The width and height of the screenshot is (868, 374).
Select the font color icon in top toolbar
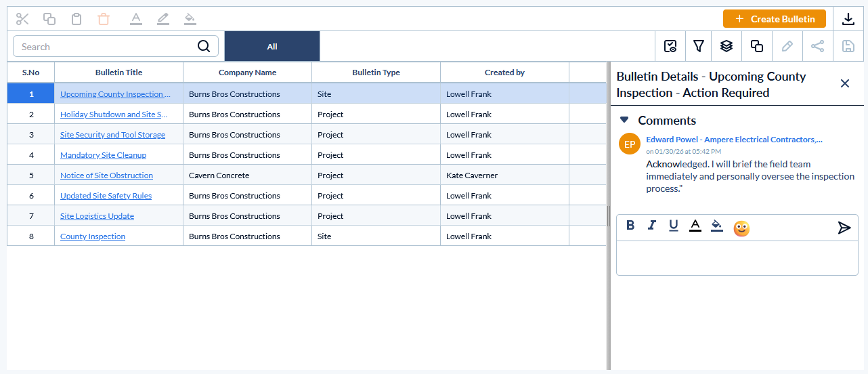[x=136, y=19]
